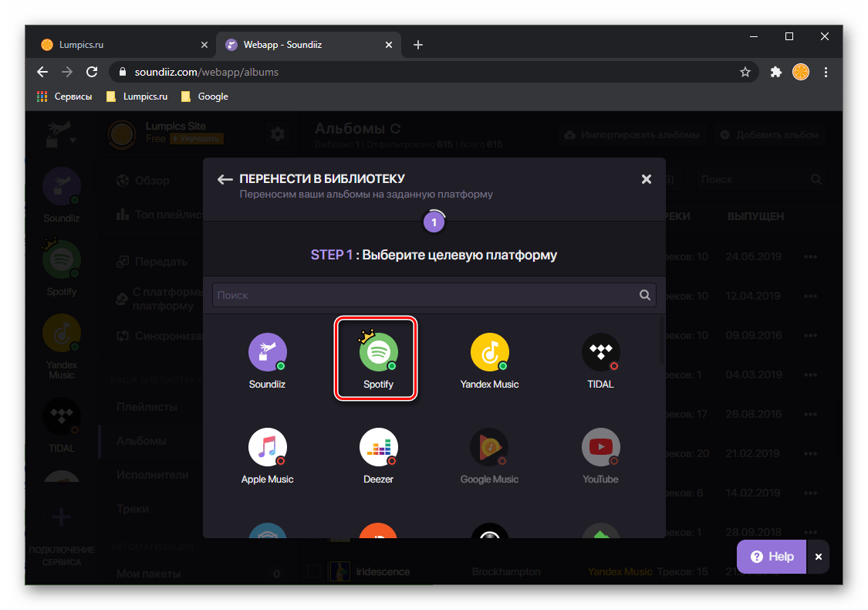Bookmark this page with the star

pyautogui.click(x=745, y=72)
